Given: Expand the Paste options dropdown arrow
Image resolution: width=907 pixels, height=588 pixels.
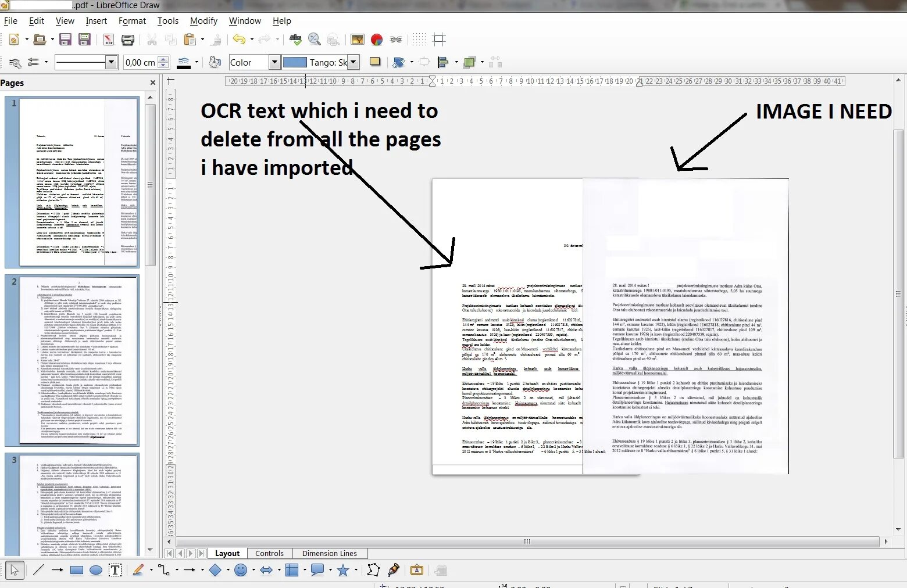Looking at the screenshot, I should 202,40.
